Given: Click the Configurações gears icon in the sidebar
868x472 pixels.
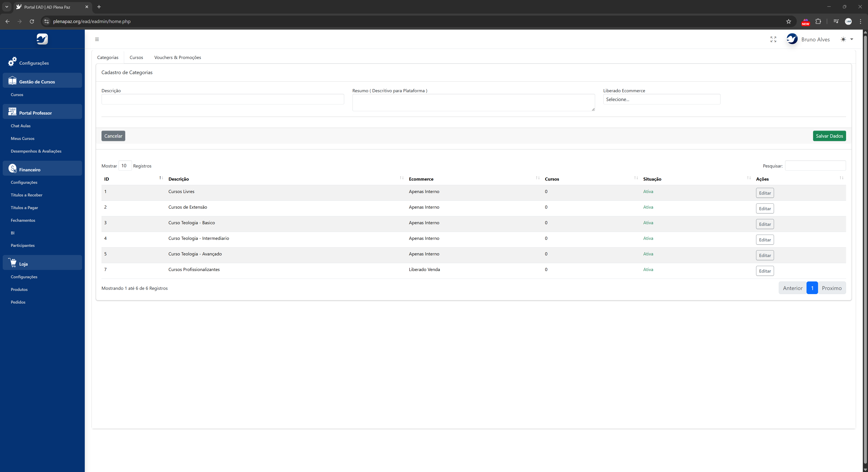Looking at the screenshot, I should [x=12, y=62].
